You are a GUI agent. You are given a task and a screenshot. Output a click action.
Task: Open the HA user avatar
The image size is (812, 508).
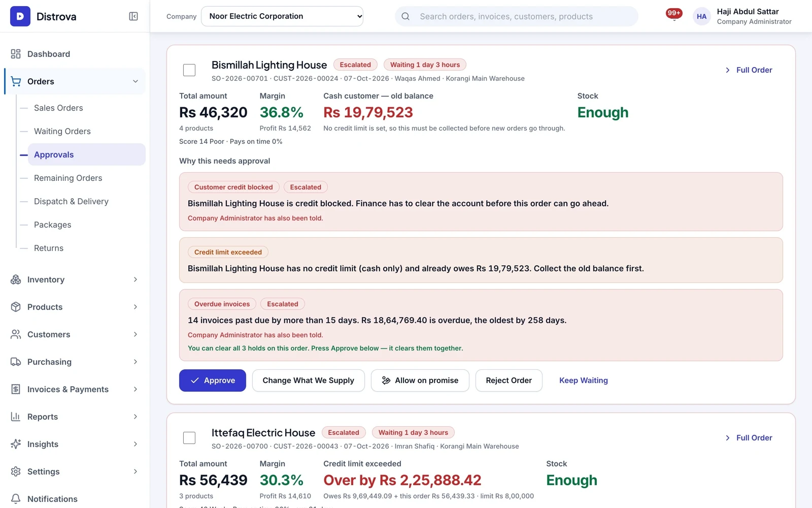point(701,16)
